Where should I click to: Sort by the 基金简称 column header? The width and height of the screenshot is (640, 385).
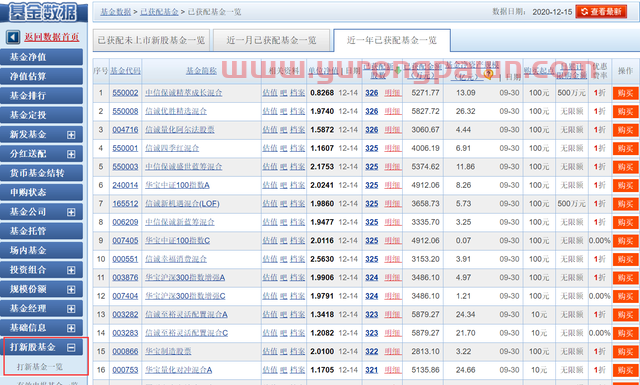click(x=201, y=71)
